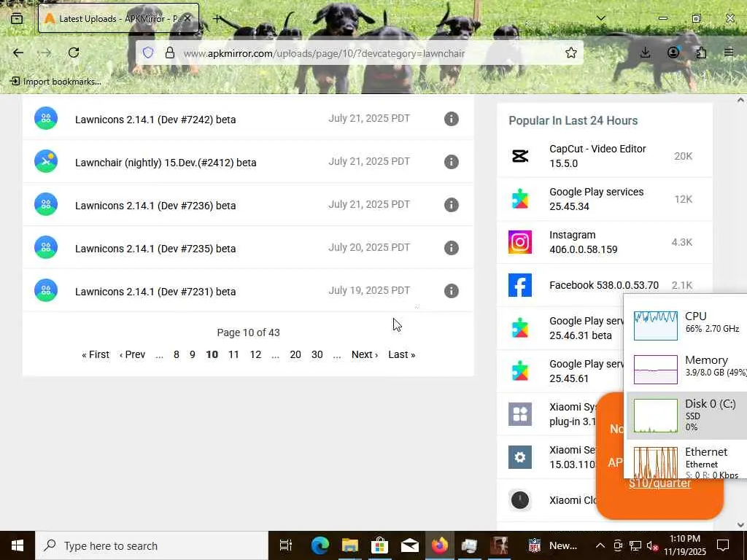Open Lawnicons 2.14.1 (Dev #7236) beta link
Screen dimensions: 747x560
coord(155,205)
